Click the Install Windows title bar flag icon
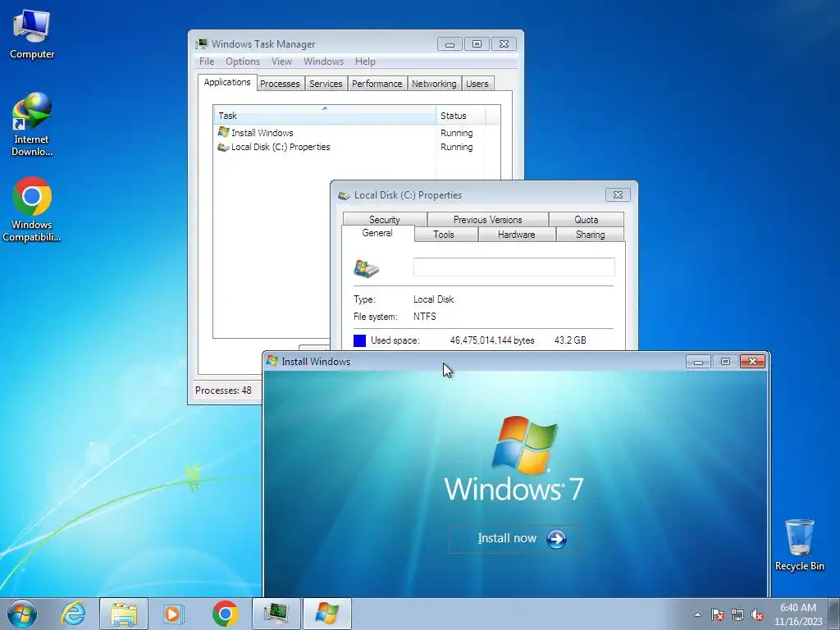 pyautogui.click(x=272, y=361)
